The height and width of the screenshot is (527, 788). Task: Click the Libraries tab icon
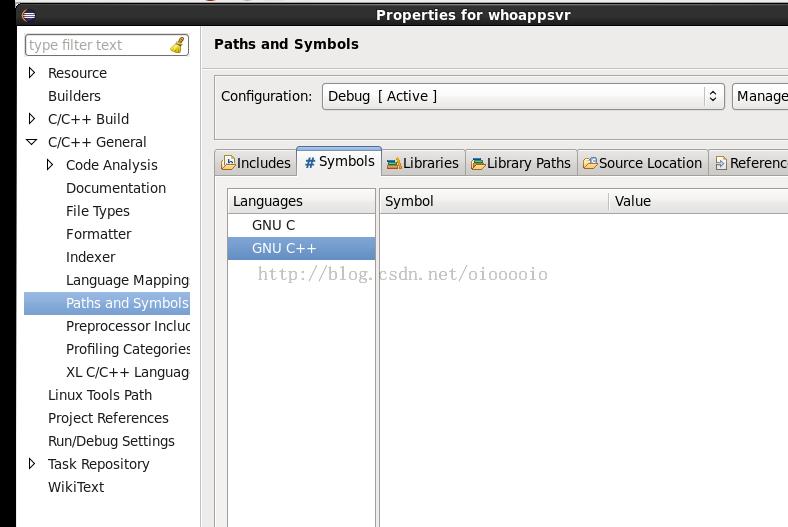click(x=394, y=163)
